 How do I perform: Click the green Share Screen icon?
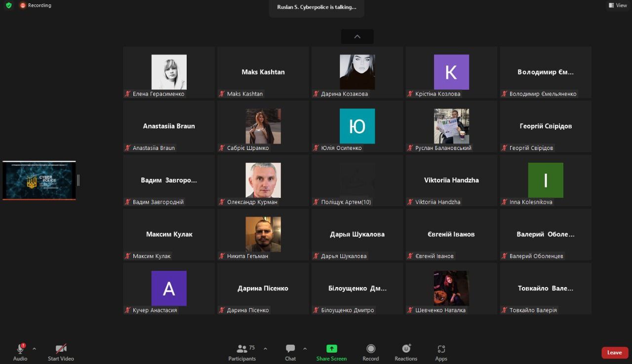332,349
